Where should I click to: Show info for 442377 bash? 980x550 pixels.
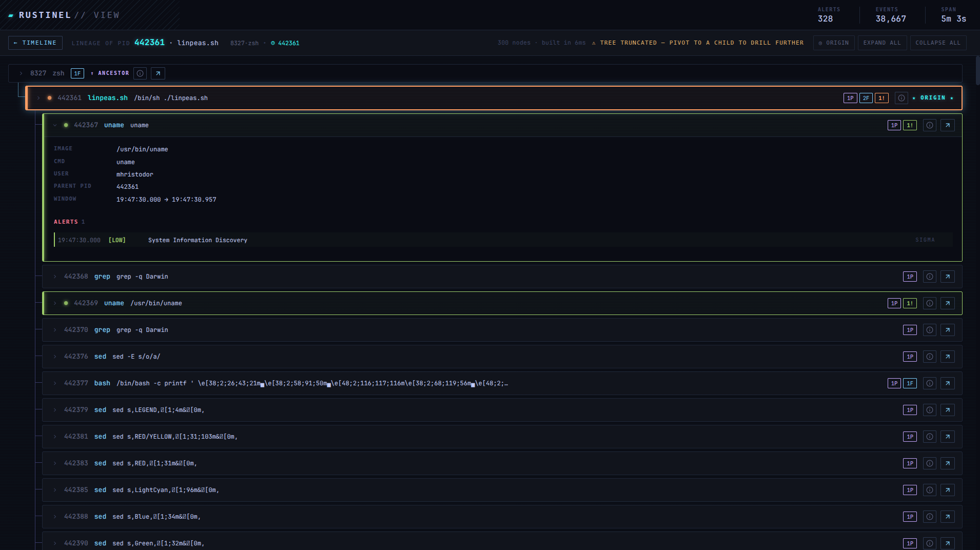[x=930, y=383]
